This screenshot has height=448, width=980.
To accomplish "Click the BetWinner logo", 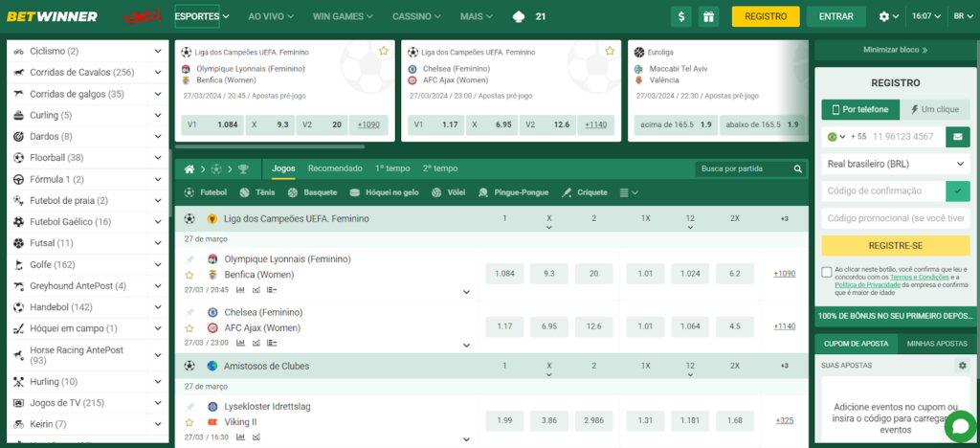I will [x=53, y=16].
